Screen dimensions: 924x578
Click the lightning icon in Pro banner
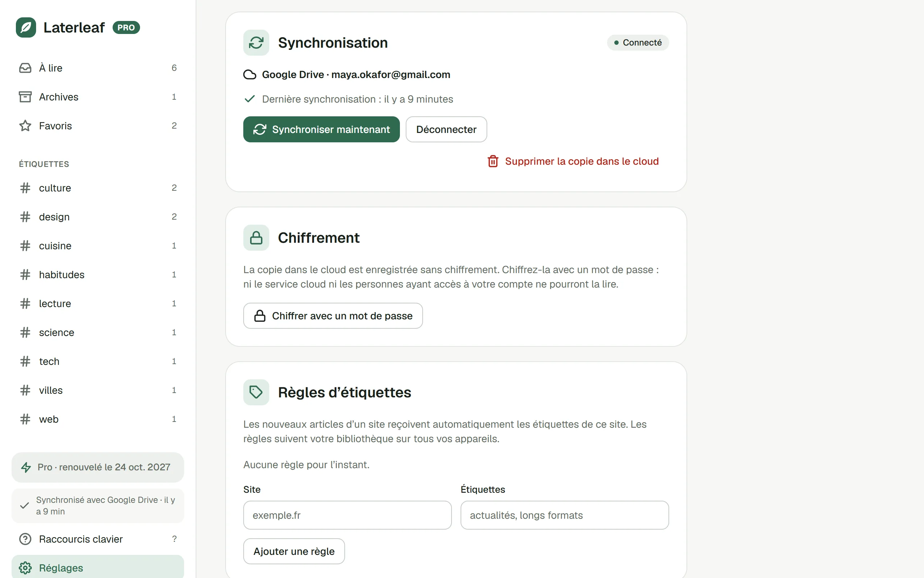(x=26, y=467)
